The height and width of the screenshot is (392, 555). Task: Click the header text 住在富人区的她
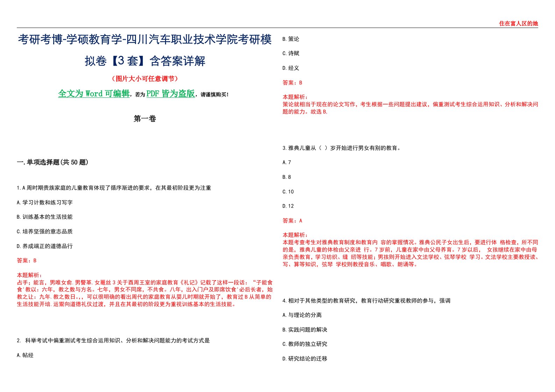point(518,23)
